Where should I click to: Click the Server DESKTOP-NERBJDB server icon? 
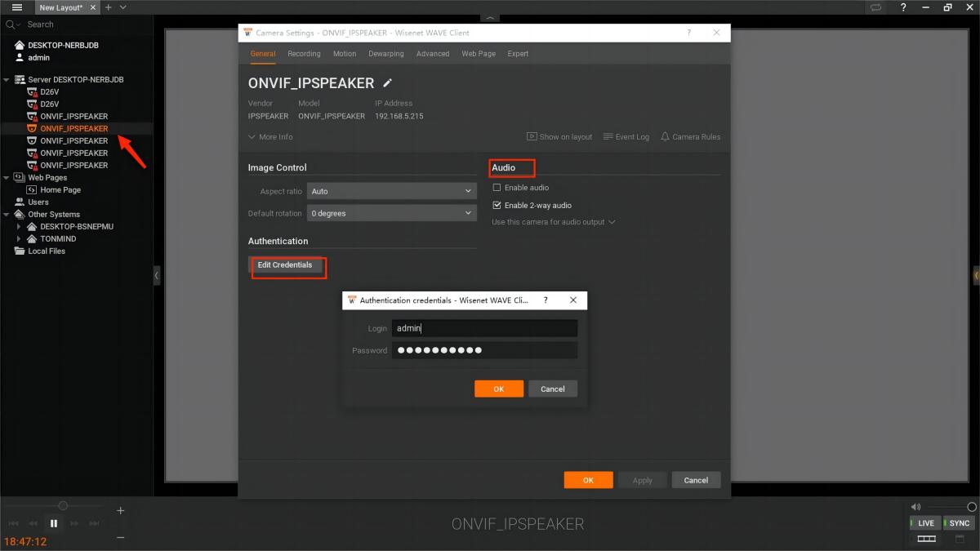pos(20,80)
